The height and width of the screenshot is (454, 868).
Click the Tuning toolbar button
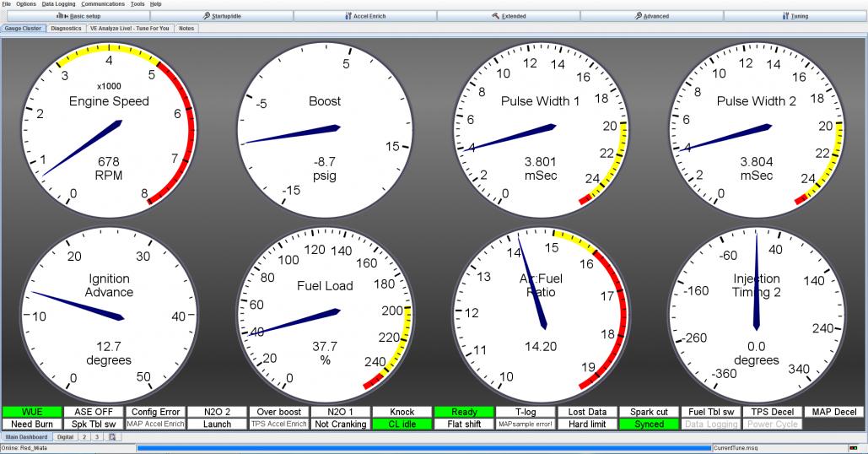click(x=795, y=16)
